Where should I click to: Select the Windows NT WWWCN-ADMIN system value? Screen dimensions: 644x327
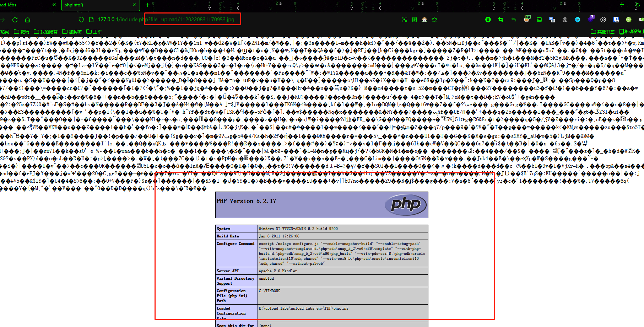[x=298, y=229]
